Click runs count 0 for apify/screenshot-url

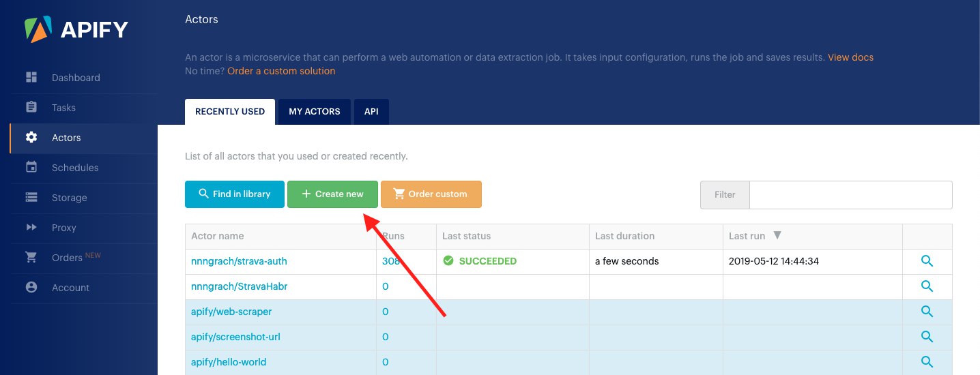pos(385,337)
